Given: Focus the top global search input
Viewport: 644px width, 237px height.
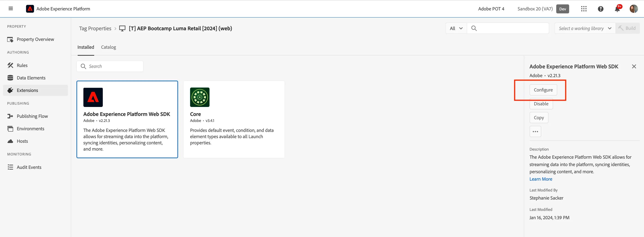Looking at the screenshot, I should click(508, 28).
